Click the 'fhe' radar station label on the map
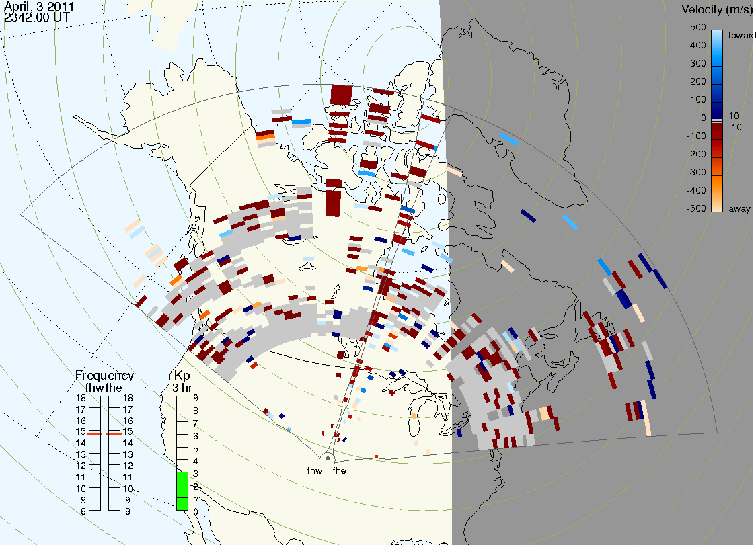Image resolution: width=756 pixels, height=545 pixels. 340,470
